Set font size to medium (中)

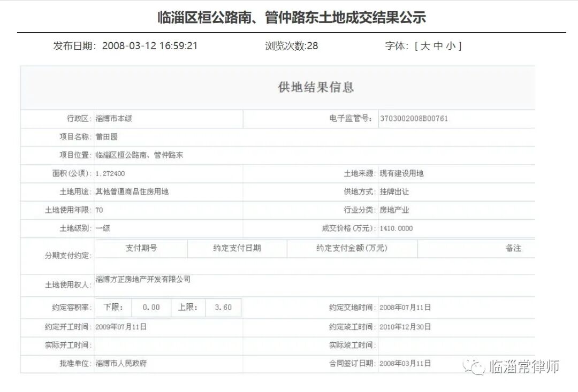438,46
